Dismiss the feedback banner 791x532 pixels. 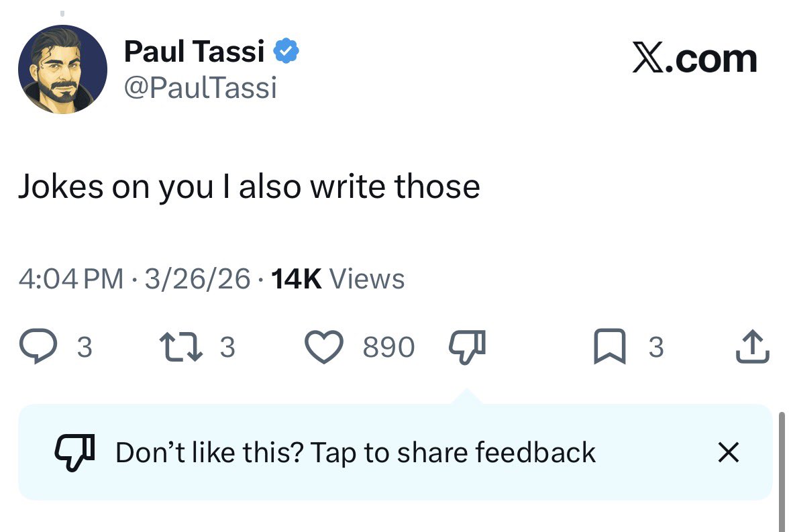coord(729,453)
